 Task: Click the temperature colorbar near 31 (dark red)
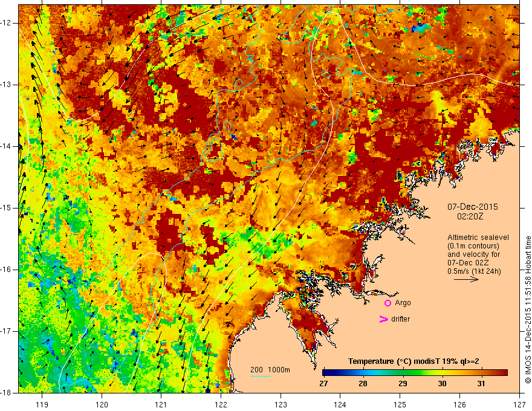click(x=481, y=373)
